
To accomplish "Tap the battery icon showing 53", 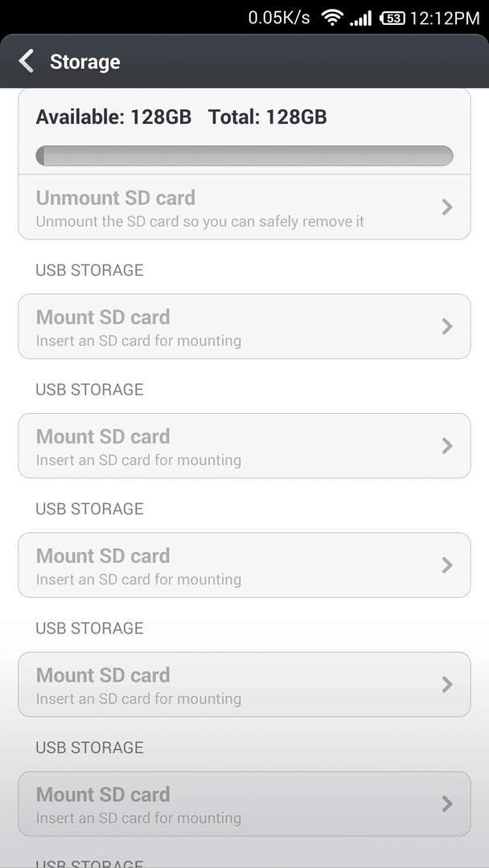I will tap(392, 18).
